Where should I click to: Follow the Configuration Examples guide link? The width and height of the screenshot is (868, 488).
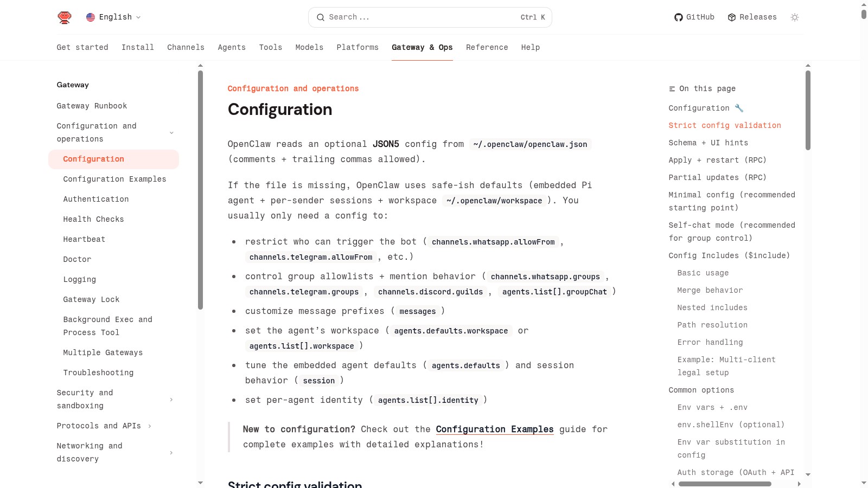point(494,429)
